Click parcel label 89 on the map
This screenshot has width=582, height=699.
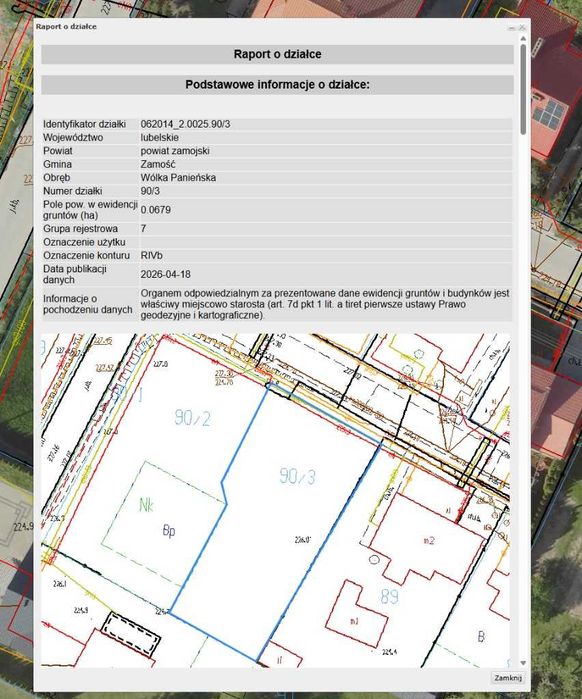[x=390, y=596]
